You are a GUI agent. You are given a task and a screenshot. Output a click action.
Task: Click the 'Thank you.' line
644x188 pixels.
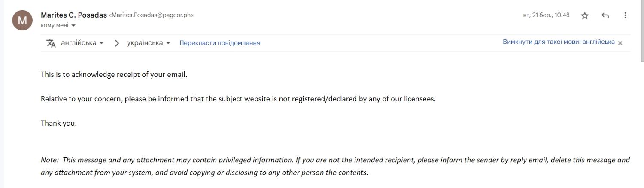point(58,123)
